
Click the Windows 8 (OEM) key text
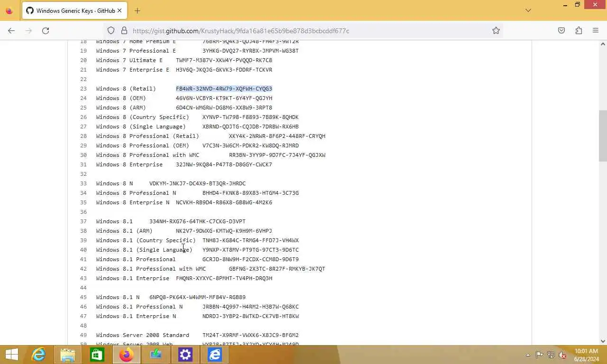(x=224, y=98)
